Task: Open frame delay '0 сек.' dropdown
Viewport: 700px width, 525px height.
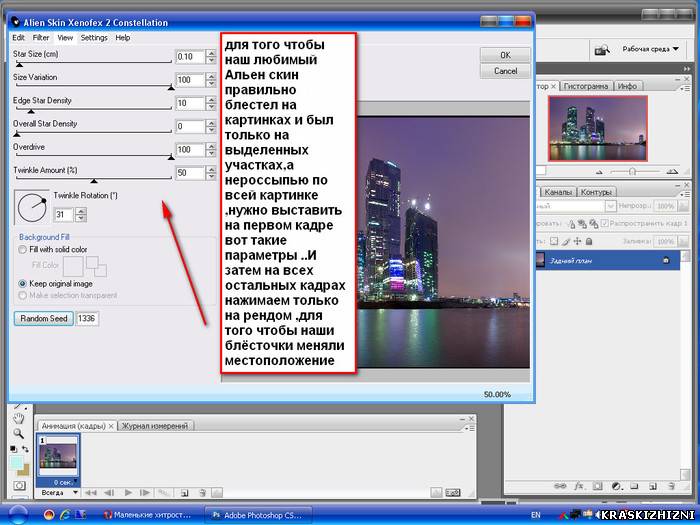Action: (x=66, y=482)
